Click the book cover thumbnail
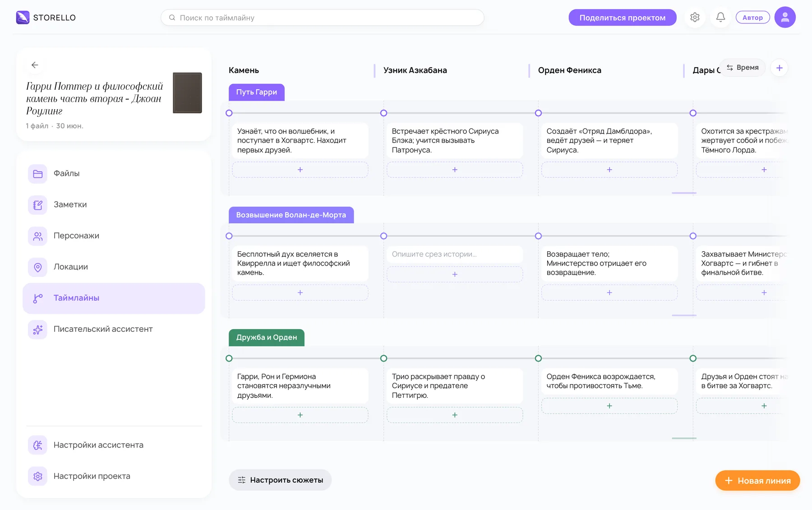This screenshot has width=812, height=510. point(187,93)
